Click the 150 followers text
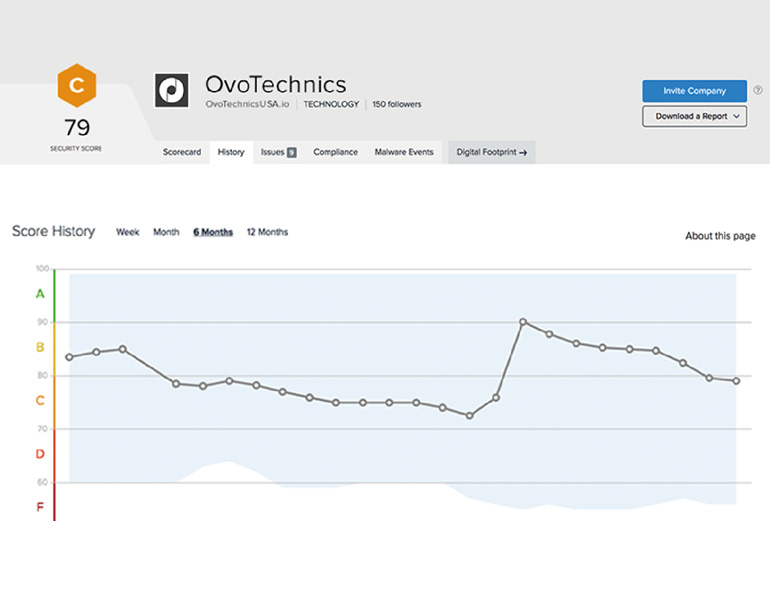This screenshot has width=770, height=600. (x=397, y=104)
